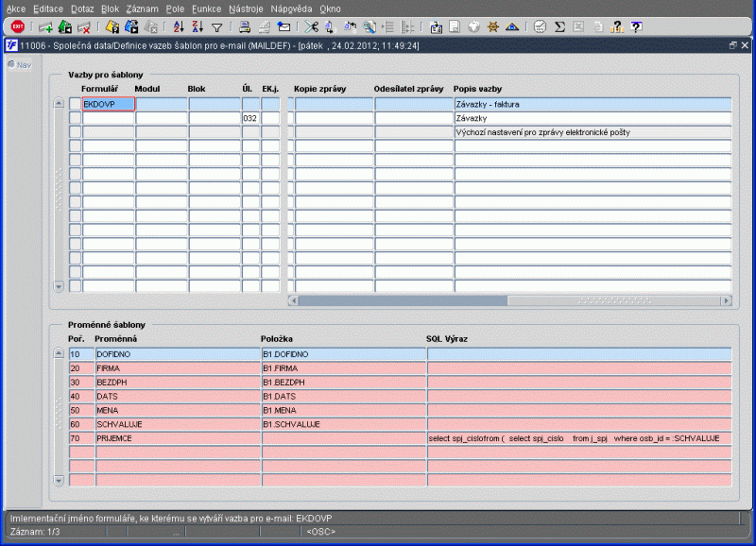Click up arrow of Vazby pro šablony list
Image resolution: width=756 pixels, height=546 pixels.
tap(59, 103)
